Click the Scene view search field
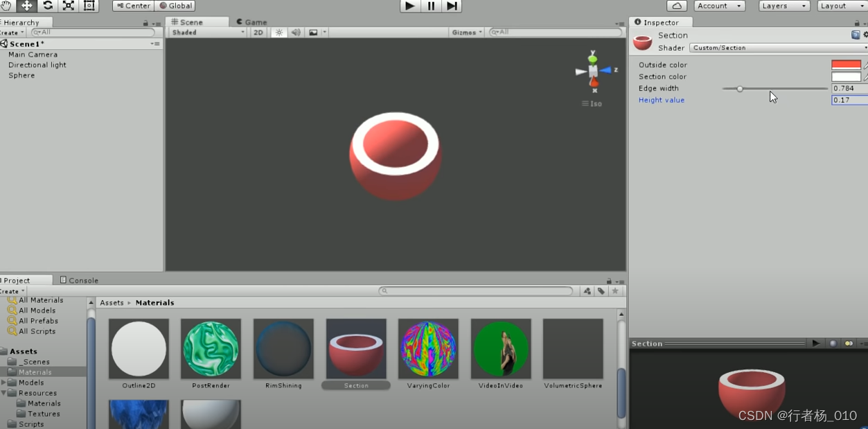The width and height of the screenshot is (868, 429). tap(555, 33)
